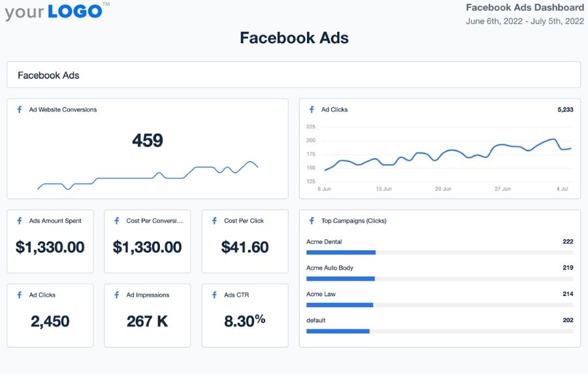Click the Acme Dental campaign name

pyautogui.click(x=324, y=242)
